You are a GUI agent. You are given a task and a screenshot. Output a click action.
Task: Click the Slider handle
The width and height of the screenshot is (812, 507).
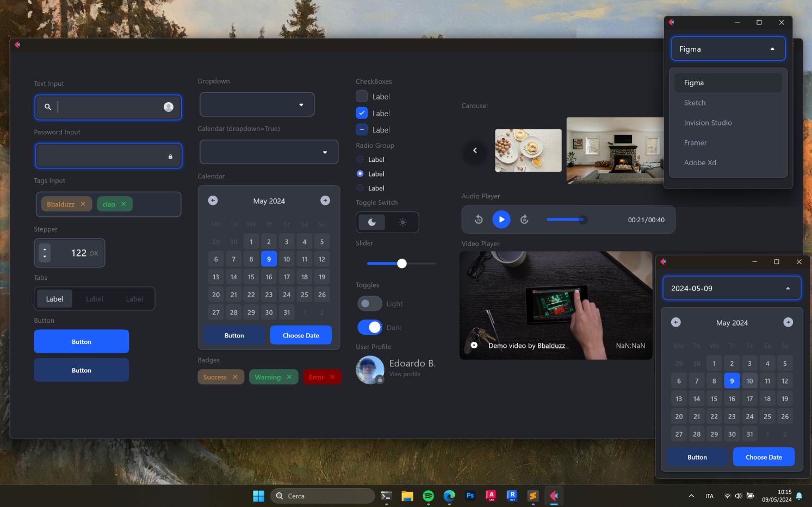coord(402,264)
